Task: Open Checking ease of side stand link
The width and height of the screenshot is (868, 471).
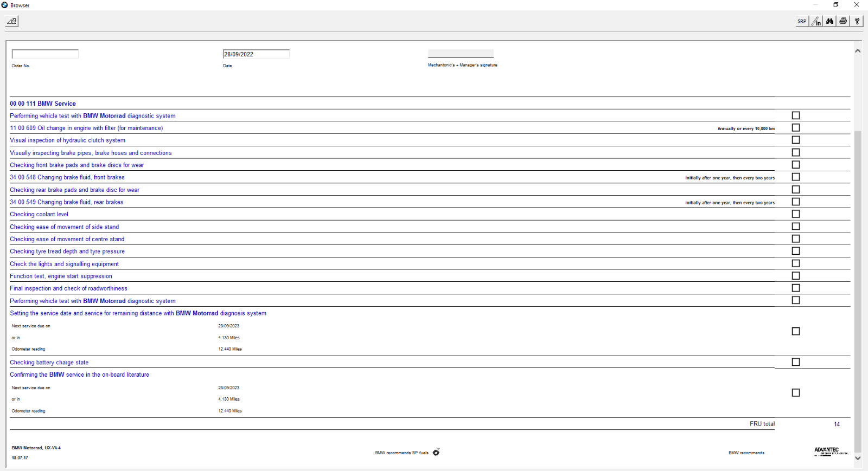Action: coord(65,227)
